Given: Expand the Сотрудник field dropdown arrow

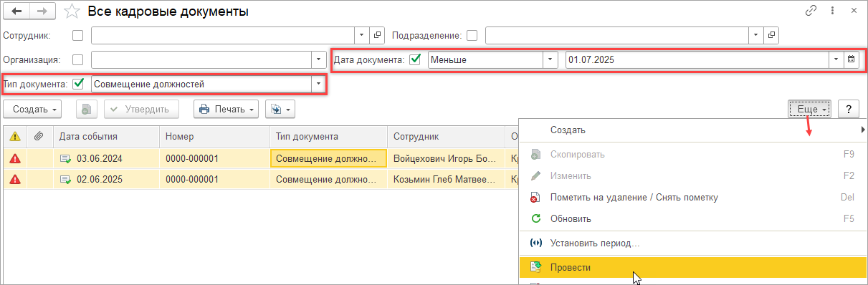Looking at the screenshot, I should (362, 35).
